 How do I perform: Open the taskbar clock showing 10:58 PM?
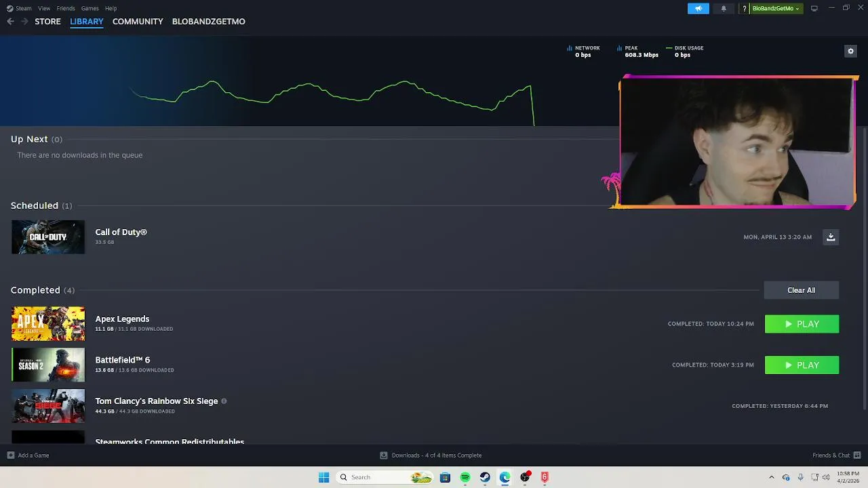849,477
